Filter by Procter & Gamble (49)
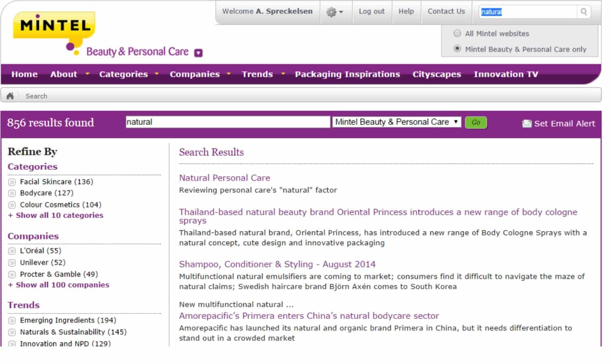Screen dimensions: 611x364 coord(59,274)
